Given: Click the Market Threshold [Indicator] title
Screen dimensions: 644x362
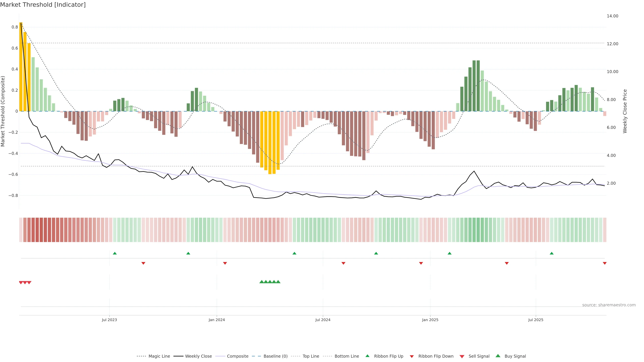Looking at the screenshot, I should coord(43,5).
